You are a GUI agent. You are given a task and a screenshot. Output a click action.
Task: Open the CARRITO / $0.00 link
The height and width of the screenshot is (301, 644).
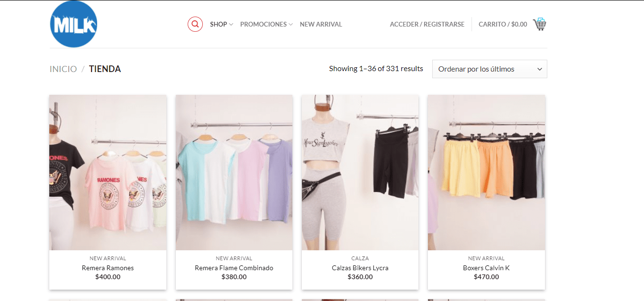[503, 24]
